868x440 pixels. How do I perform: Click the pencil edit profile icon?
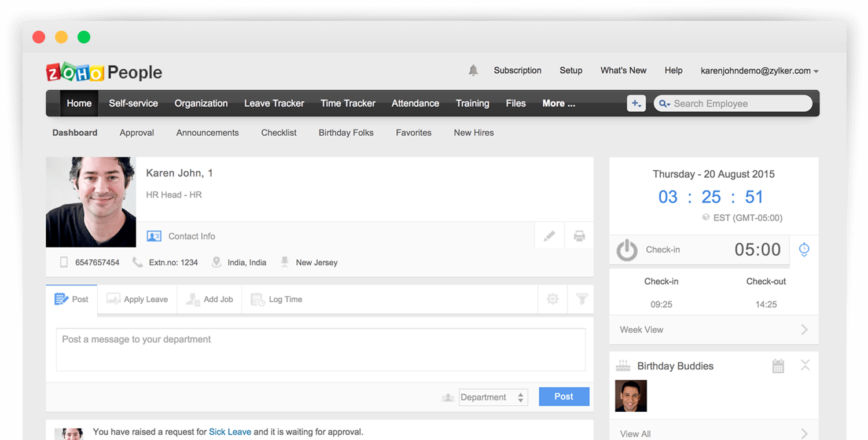(x=549, y=236)
